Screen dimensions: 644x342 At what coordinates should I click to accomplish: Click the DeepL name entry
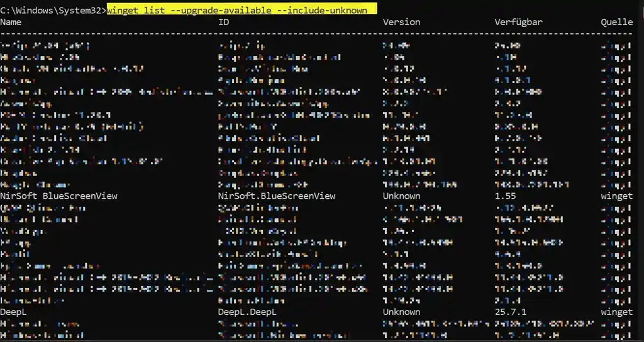(13, 312)
